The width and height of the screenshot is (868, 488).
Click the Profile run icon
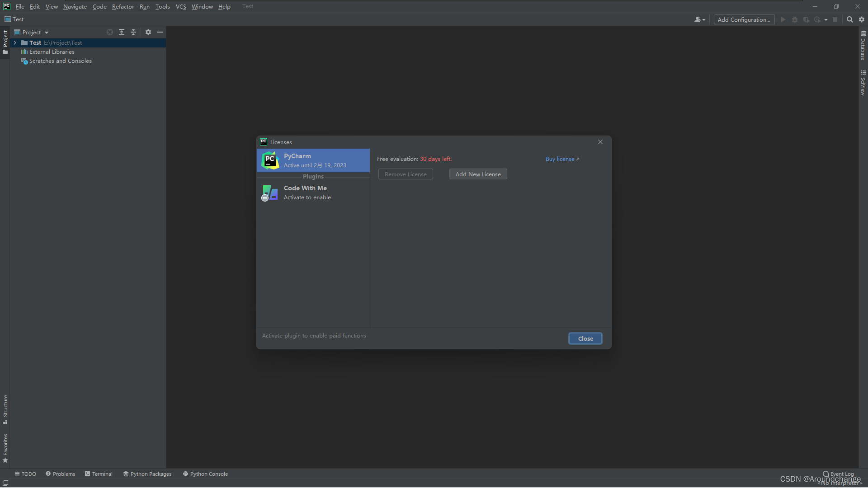(817, 19)
